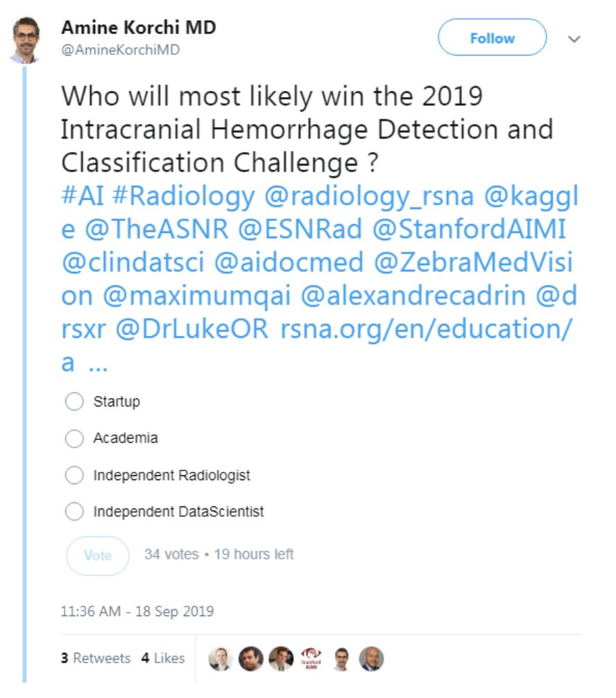View the 4 Likes list
The image size is (616, 698).
163,658
